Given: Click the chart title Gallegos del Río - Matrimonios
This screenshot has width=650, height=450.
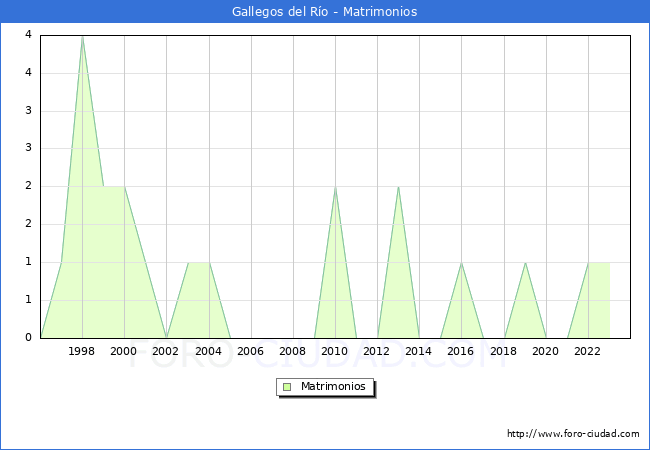Looking at the screenshot, I should tap(325, 12).
